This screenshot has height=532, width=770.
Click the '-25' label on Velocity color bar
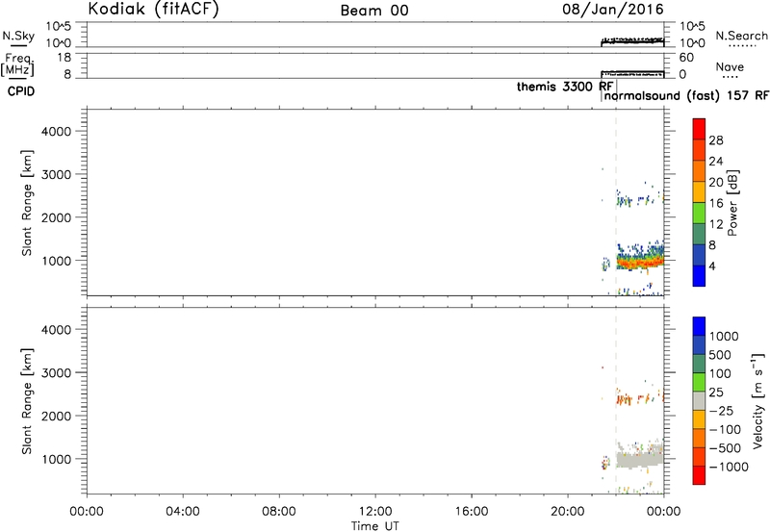722,411
